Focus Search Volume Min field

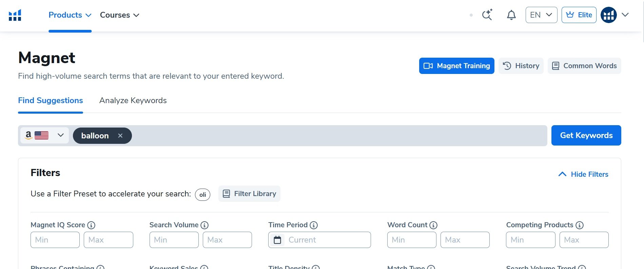point(174,240)
